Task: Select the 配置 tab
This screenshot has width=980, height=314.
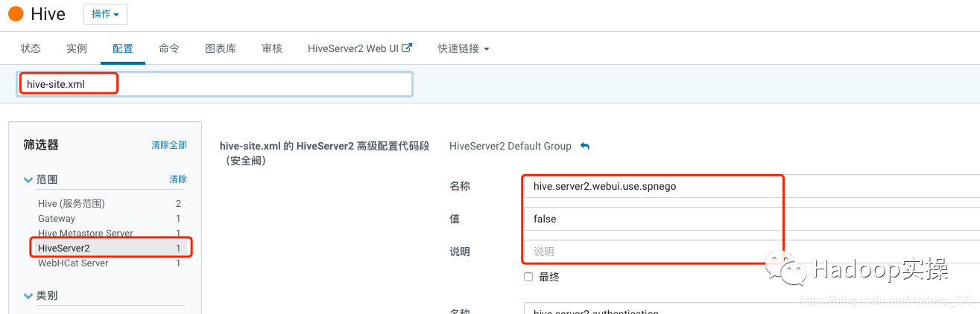Action: coord(123,48)
